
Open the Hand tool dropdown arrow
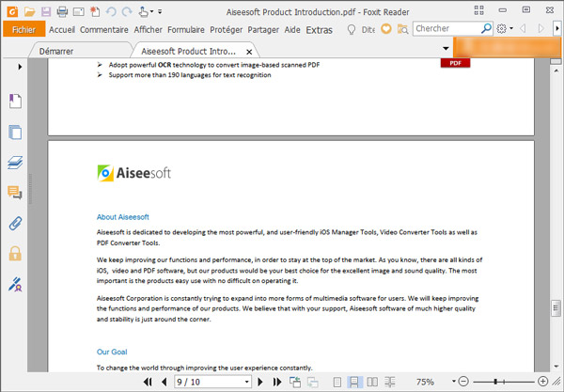(151, 12)
